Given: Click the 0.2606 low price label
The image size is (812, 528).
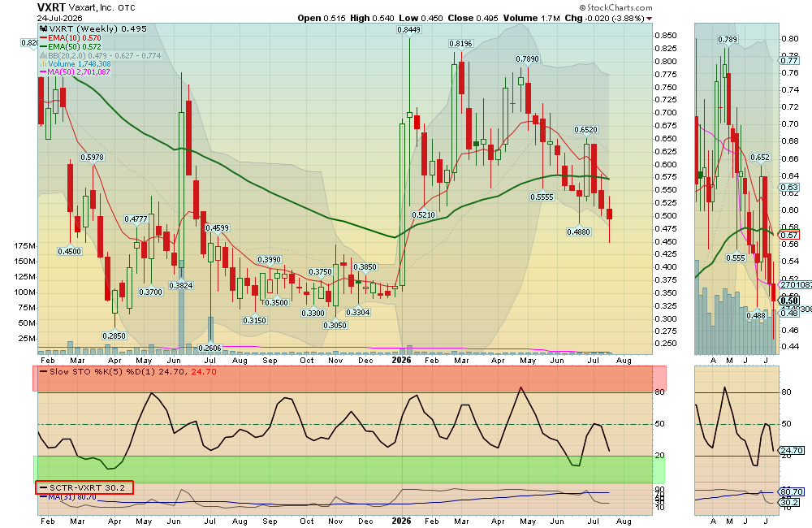Looking at the screenshot, I should coord(209,348).
